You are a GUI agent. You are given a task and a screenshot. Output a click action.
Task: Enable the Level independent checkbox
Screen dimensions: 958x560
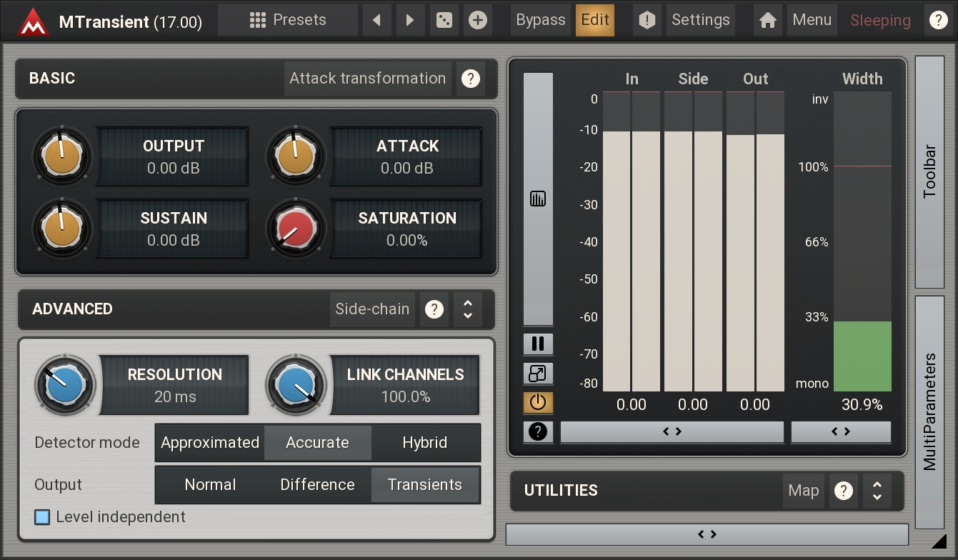43,517
